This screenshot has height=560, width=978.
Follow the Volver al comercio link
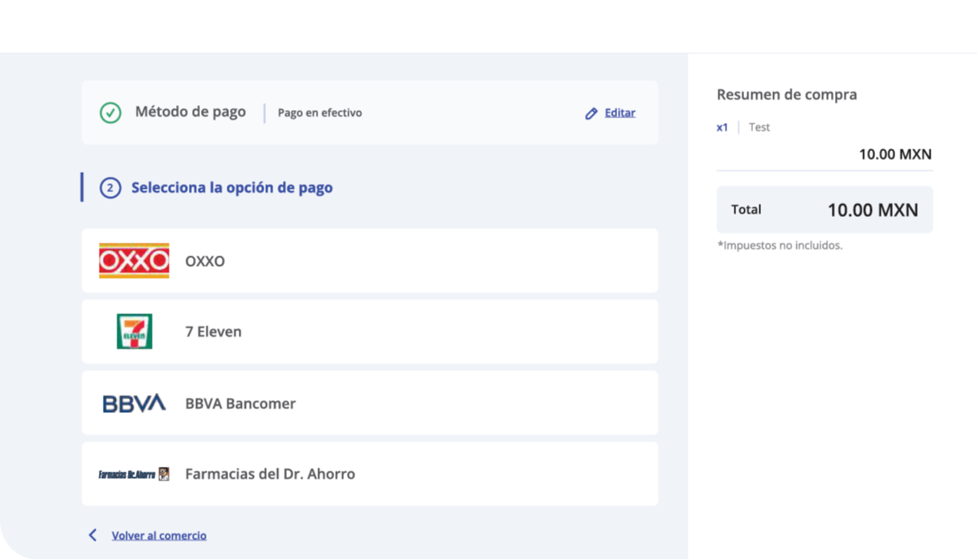159,535
